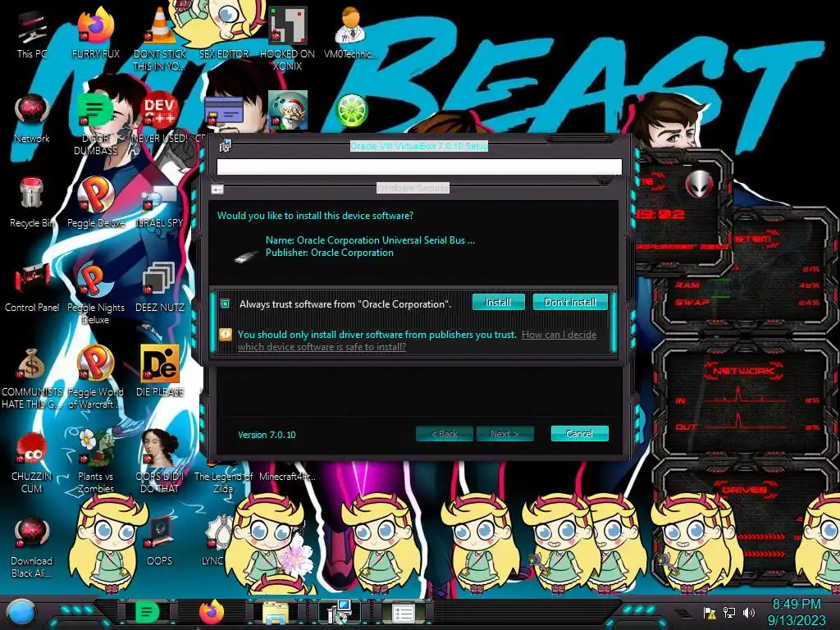This screenshot has width=840, height=630.
Task: Click the network tray icon
Action: pos(729,612)
